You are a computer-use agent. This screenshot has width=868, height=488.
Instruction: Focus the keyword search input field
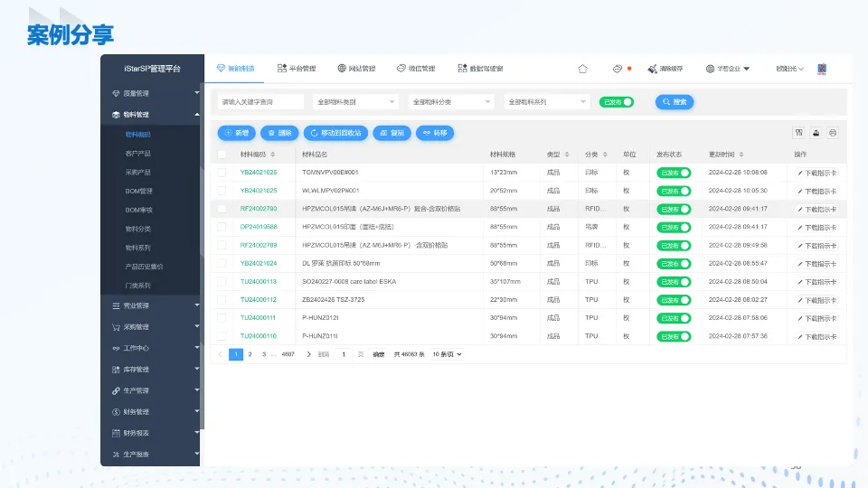pyautogui.click(x=260, y=102)
